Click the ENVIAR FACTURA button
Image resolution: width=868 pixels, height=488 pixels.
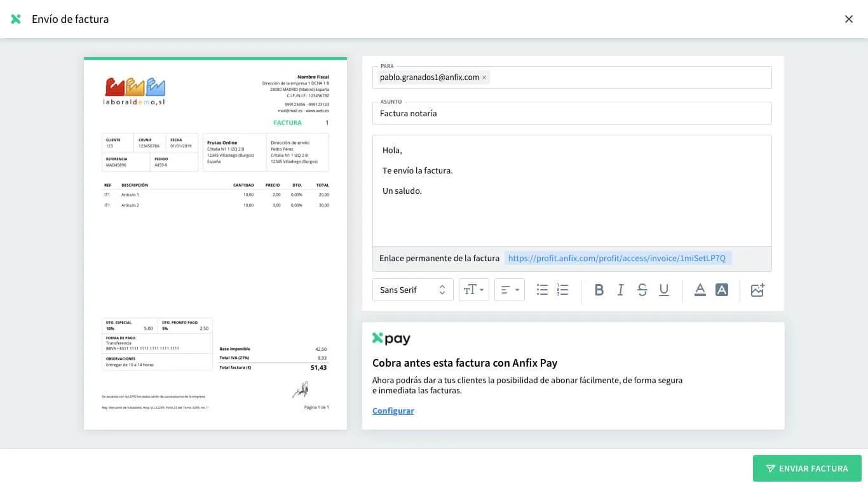807,468
